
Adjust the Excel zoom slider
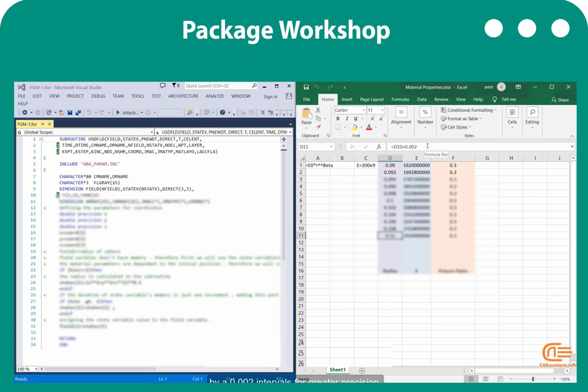tap(533, 379)
